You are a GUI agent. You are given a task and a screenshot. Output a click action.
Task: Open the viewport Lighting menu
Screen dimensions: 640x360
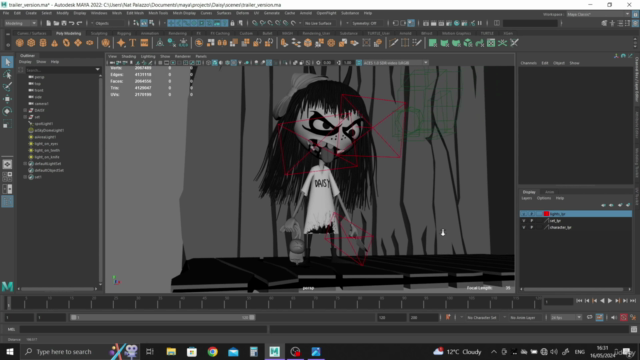tap(148, 56)
